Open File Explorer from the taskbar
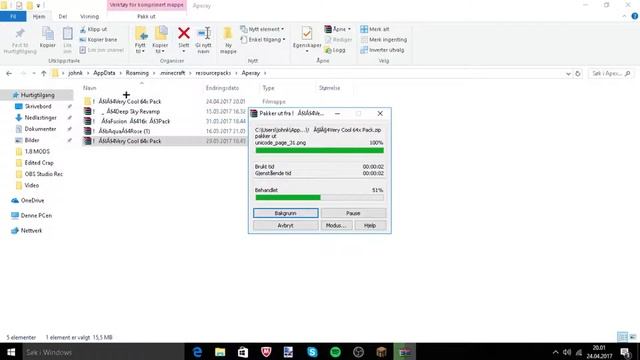Viewport: 640px width, 360px height. tap(220, 352)
